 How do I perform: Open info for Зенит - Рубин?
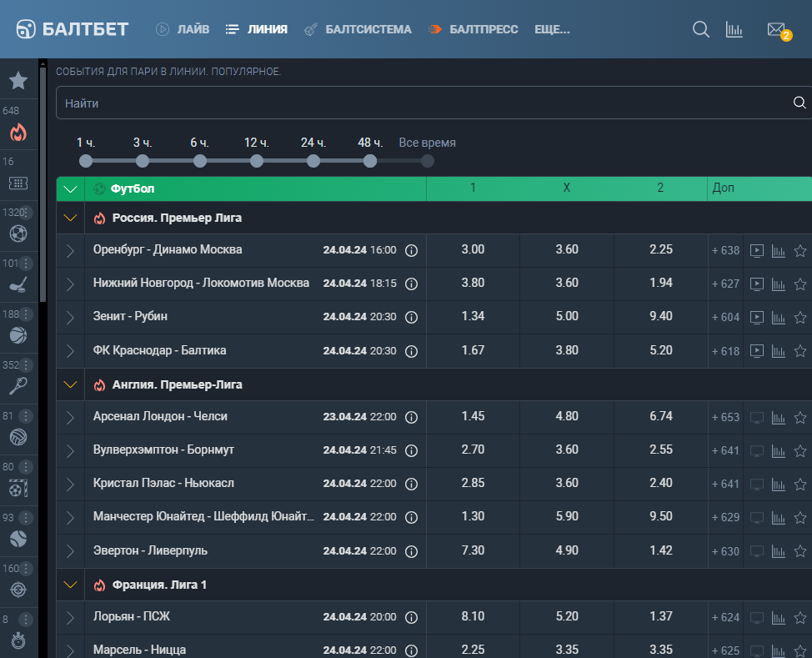411,318
